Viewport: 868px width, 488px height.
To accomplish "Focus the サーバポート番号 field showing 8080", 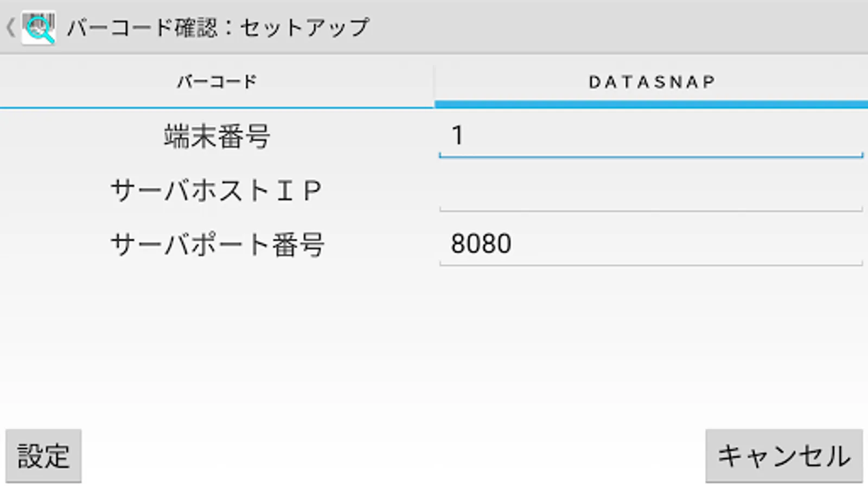I will [651, 244].
